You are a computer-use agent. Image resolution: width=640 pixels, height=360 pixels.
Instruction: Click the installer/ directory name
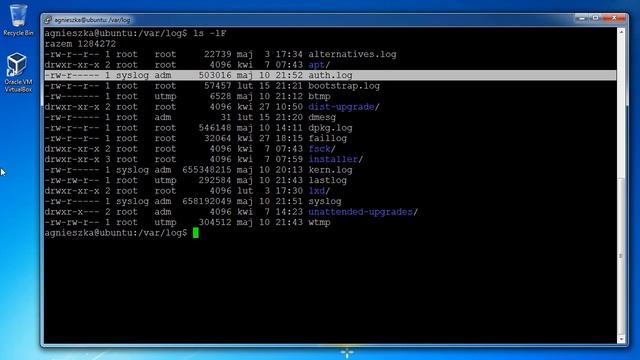(336, 160)
